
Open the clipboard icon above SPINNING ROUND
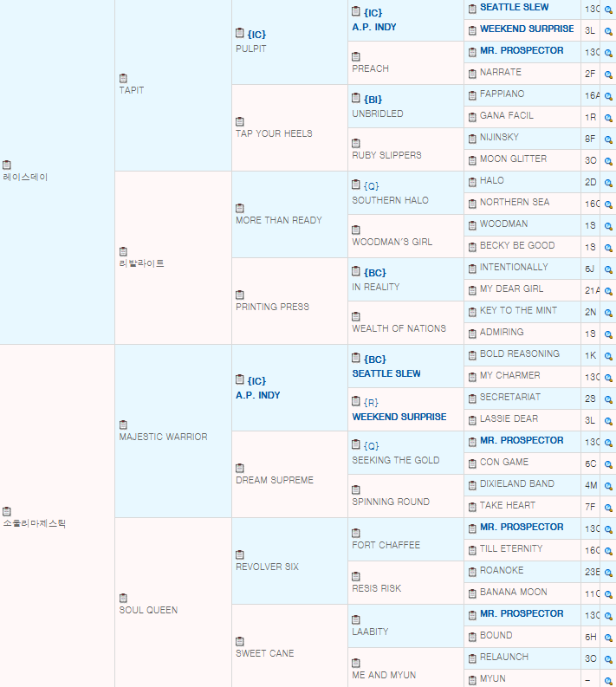point(356,489)
